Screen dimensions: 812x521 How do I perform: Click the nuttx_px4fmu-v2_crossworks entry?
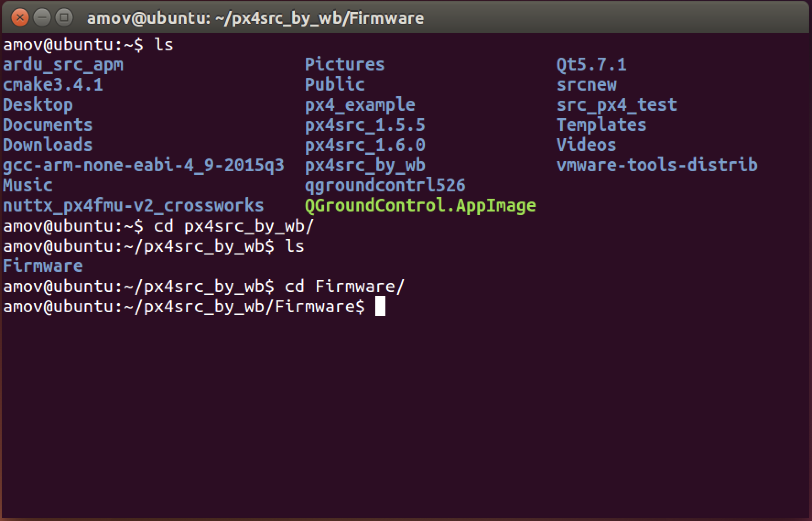[133, 206]
